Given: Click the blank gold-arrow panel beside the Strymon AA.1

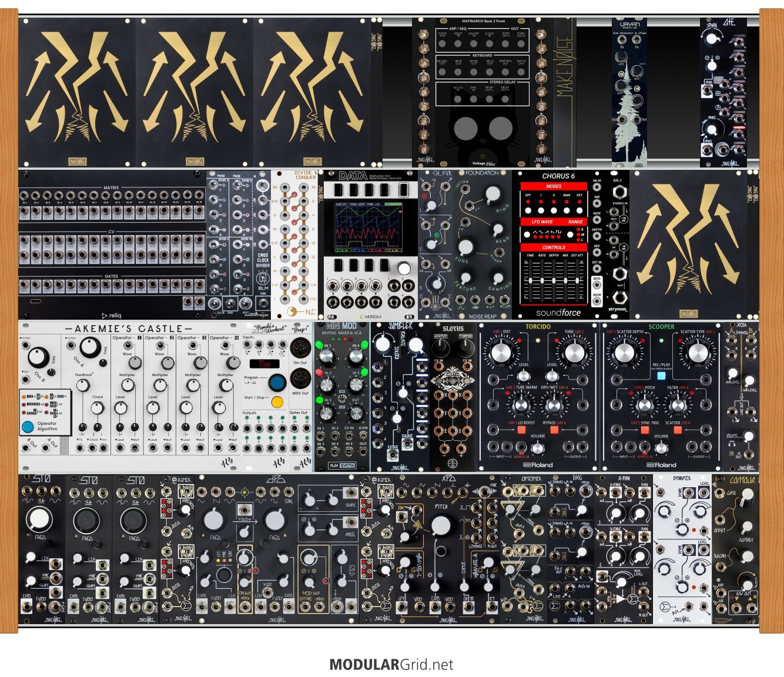Looking at the screenshot, I should [688, 245].
